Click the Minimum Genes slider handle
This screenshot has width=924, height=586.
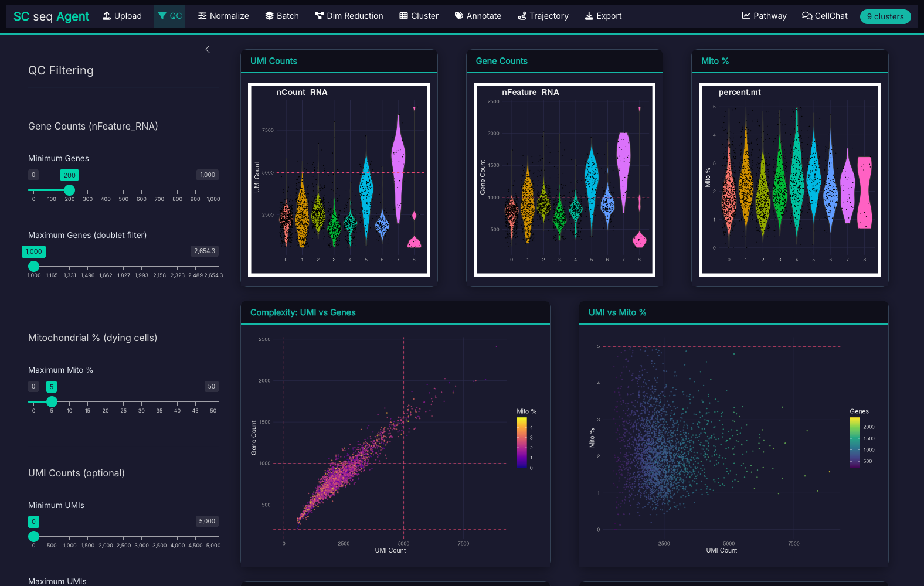click(70, 190)
